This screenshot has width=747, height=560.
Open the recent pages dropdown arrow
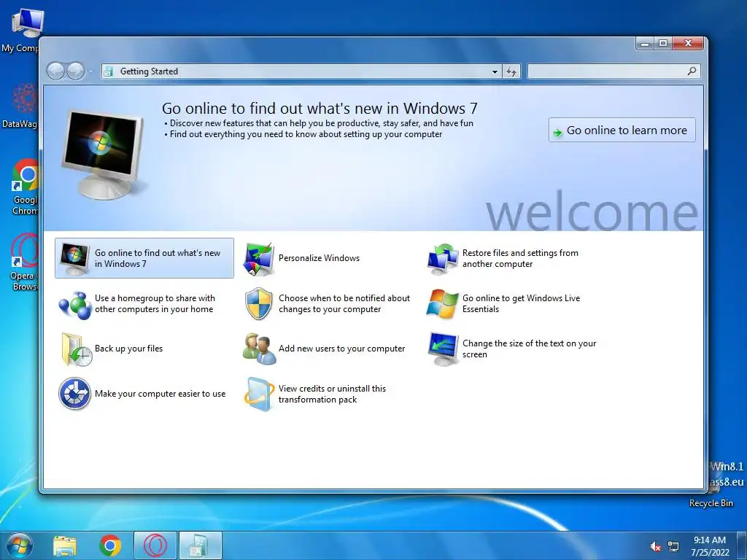(x=90, y=71)
